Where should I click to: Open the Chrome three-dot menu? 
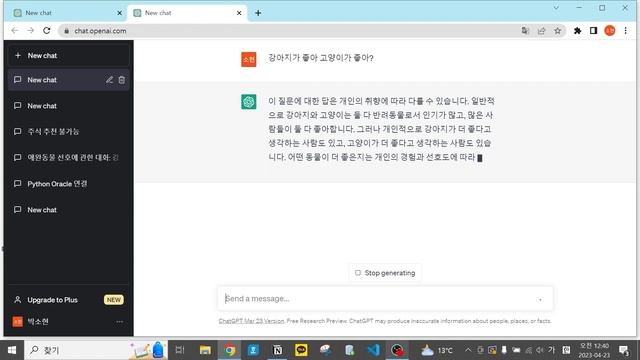(626, 31)
